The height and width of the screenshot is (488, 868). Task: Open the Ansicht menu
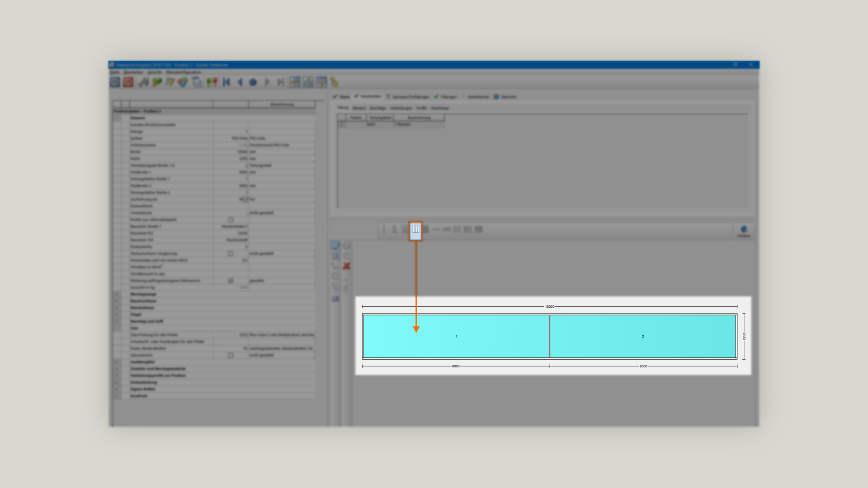point(155,72)
